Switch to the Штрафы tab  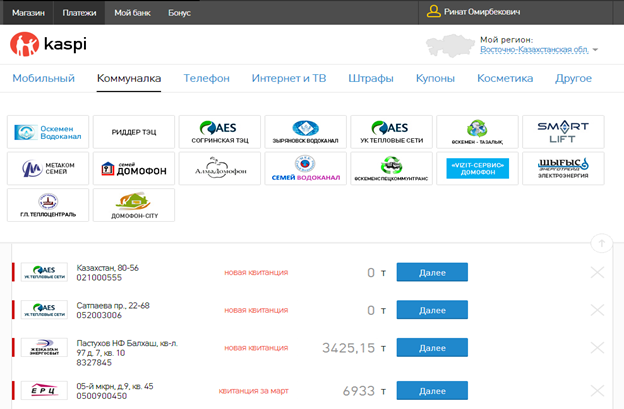coord(371,78)
